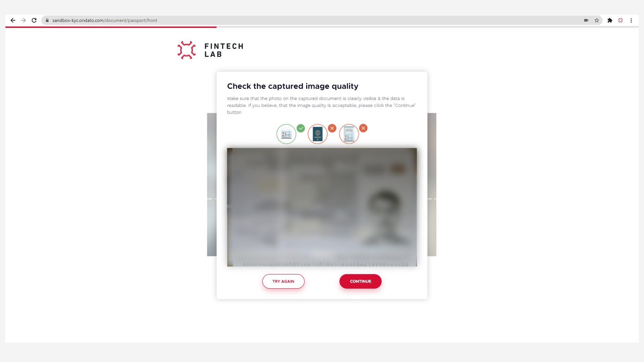Reload the page with the refresh icon
The height and width of the screenshot is (362, 644).
34,20
